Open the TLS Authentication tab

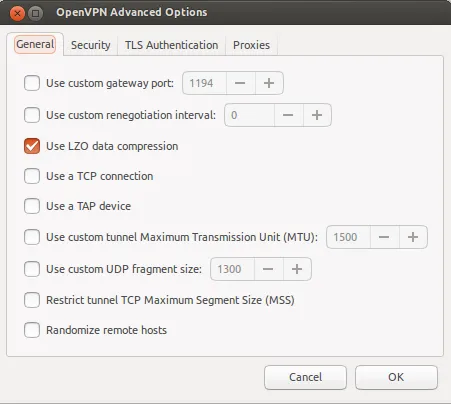pos(172,45)
